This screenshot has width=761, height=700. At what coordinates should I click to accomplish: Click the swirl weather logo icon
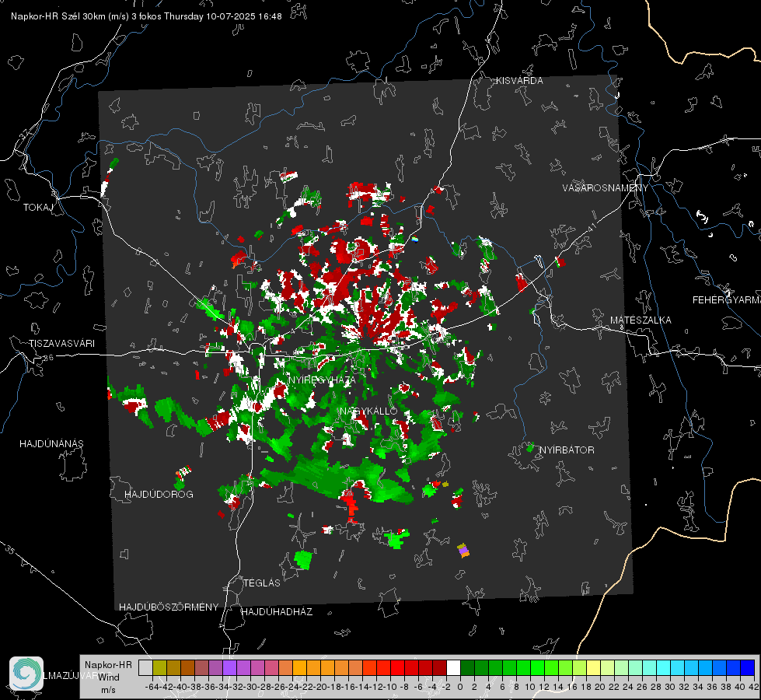click(26, 674)
